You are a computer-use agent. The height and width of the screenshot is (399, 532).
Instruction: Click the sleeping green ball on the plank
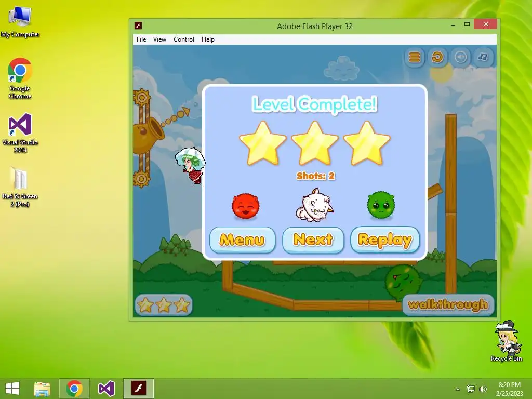[x=403, y=282]
